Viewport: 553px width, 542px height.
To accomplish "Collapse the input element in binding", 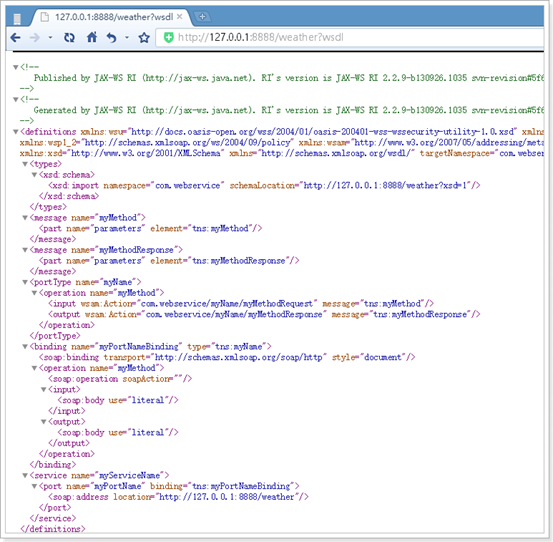I will (43, 390).
